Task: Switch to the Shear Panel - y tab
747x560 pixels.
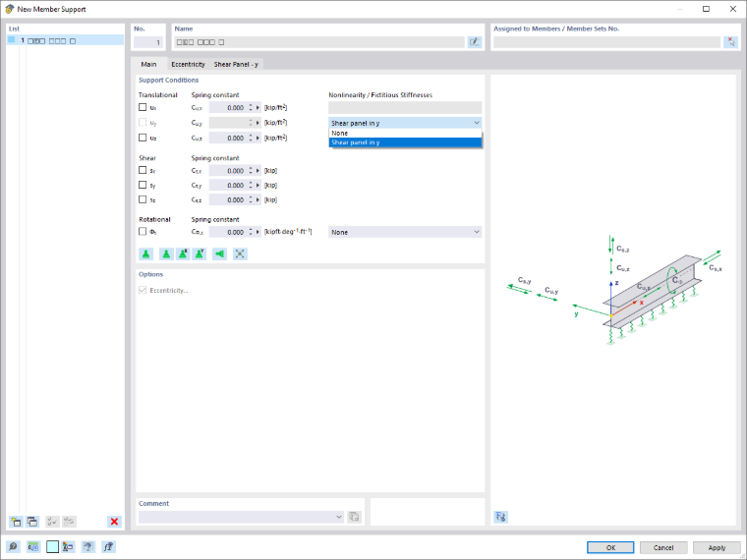Action: coord(236,64)
